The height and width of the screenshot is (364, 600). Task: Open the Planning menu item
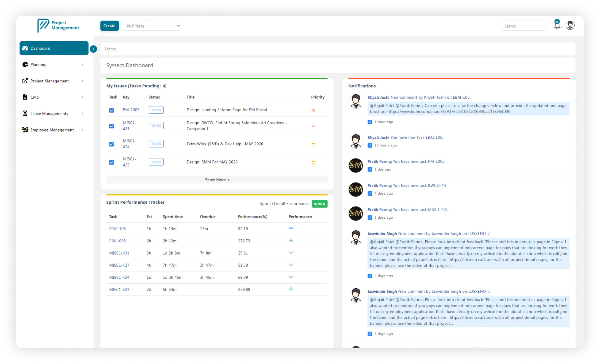tap(54, 64)
